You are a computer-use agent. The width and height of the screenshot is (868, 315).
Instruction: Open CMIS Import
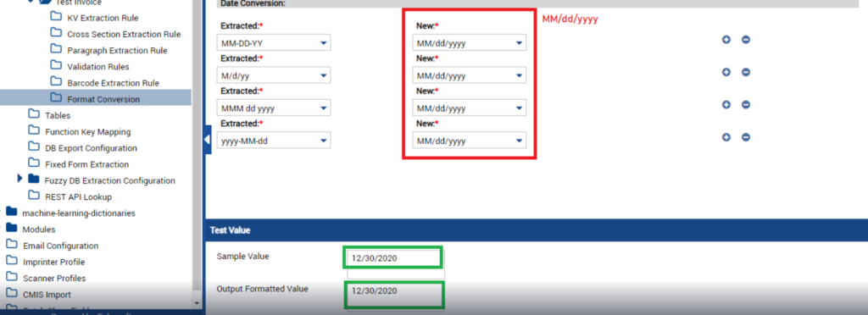pyautogui.click(x=47, y=295)
